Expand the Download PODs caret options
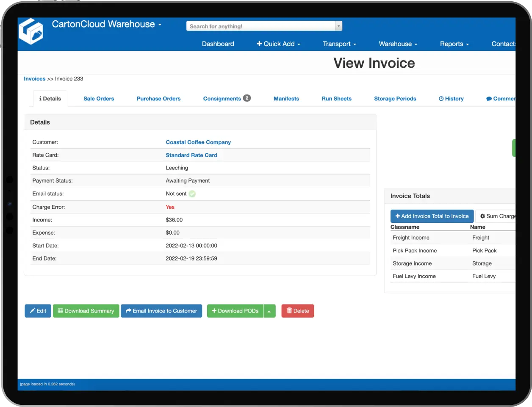The image size is (532, 407). (270, 311)
